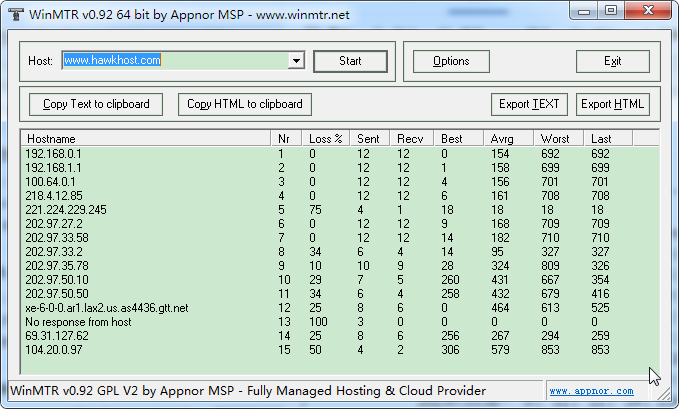Click the Recv column header

412,139
